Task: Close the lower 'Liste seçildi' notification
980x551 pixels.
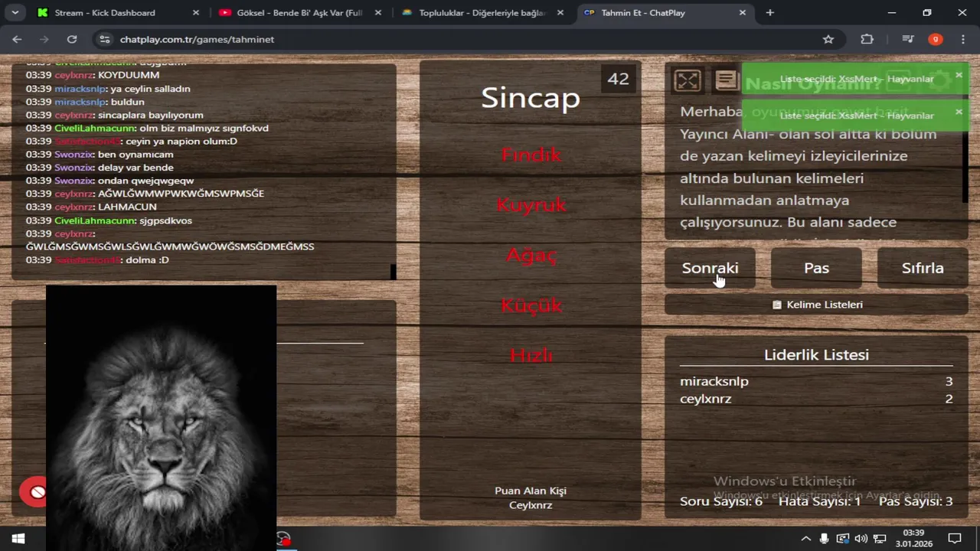Action: [x=959, y=112]
